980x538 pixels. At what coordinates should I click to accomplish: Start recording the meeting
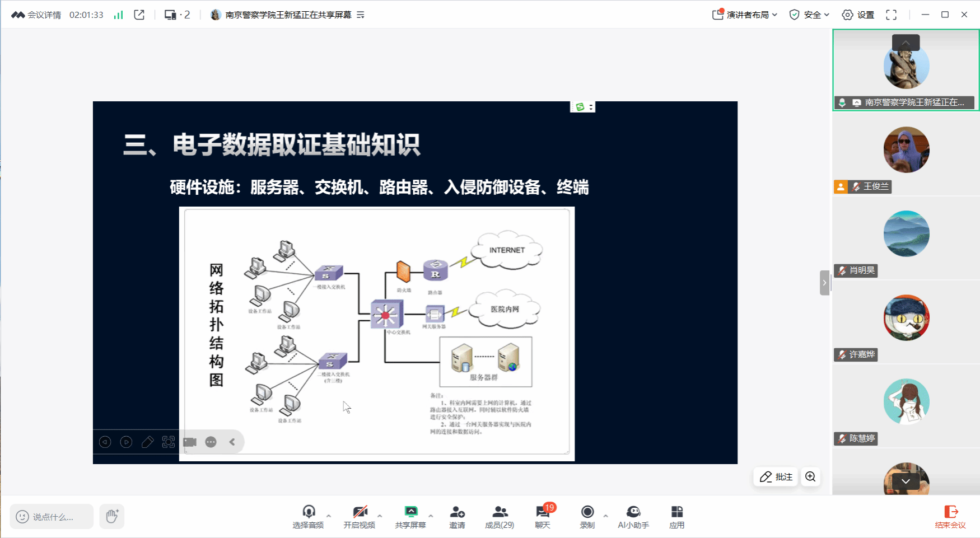pos(587,517)
